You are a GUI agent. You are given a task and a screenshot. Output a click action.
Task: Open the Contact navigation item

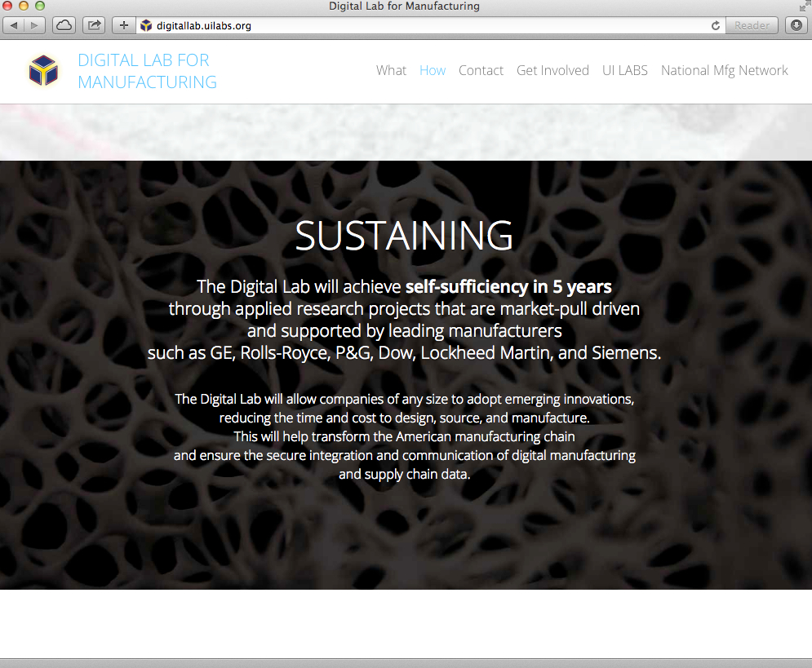[x=481, y=70]
